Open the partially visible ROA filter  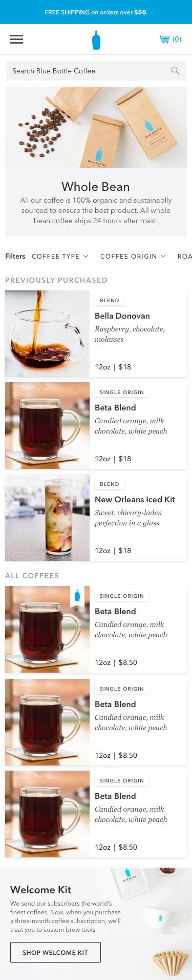coord(185,256)
